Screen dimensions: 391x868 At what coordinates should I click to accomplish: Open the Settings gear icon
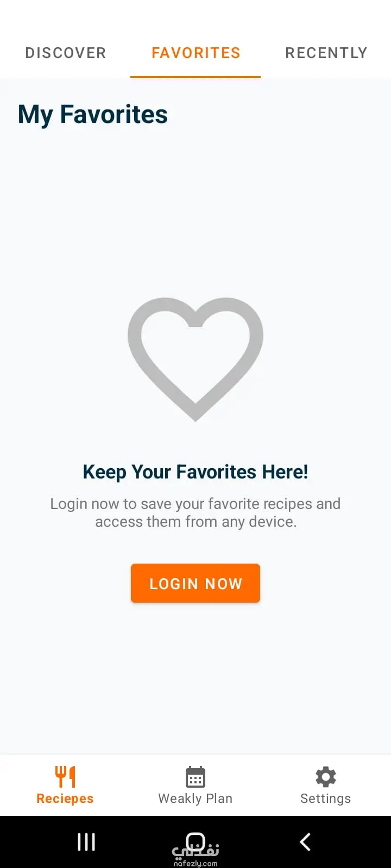pyautogui.click(x=326, y=777)
